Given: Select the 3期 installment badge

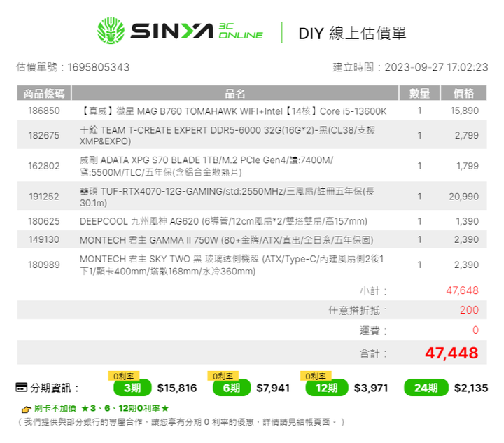Looking at the screenshot, I should click(x=132, y=388).
